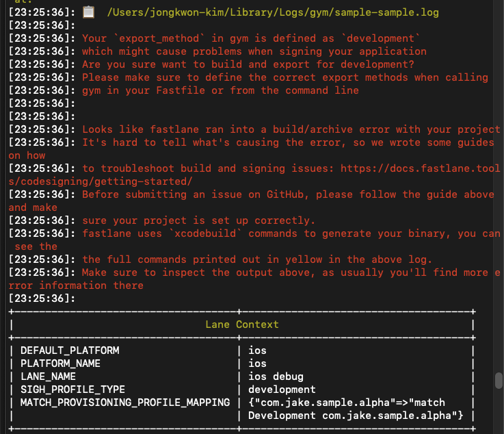Click the line 'It's hard to tell what's causing'
This screenshot has height=434, width=504.
pos(288,142)
